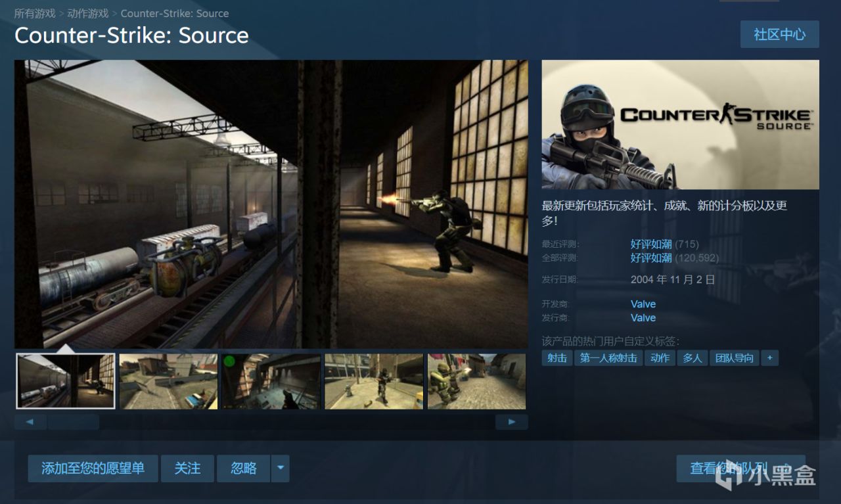Click the screenshot strip scrollbar handle
The image size is (841, 504).
point(74,422)
